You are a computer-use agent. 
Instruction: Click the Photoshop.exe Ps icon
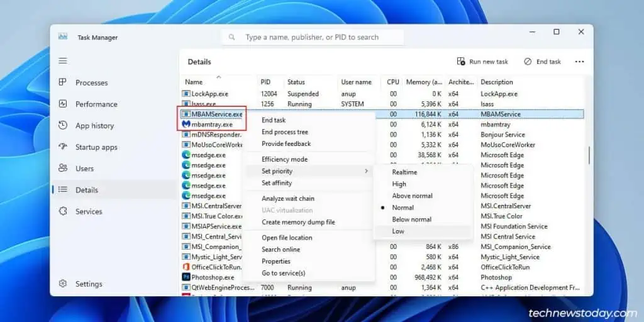186,277
